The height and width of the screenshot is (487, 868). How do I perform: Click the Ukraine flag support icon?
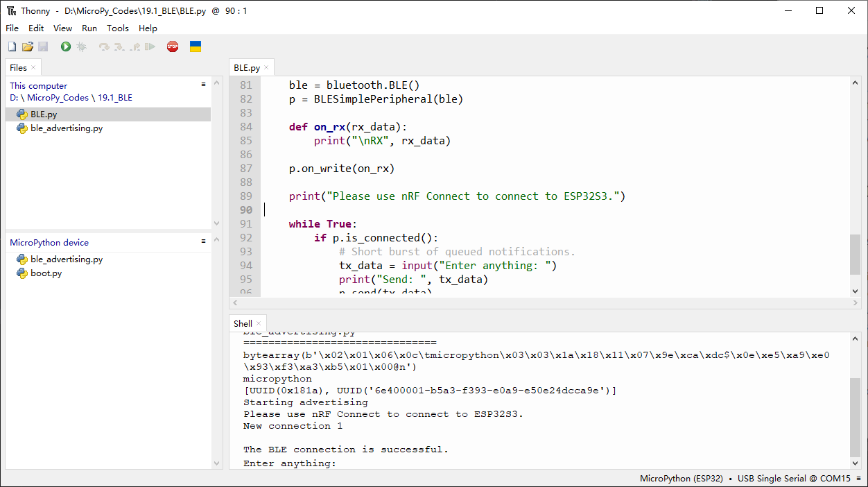pos(196,46)
